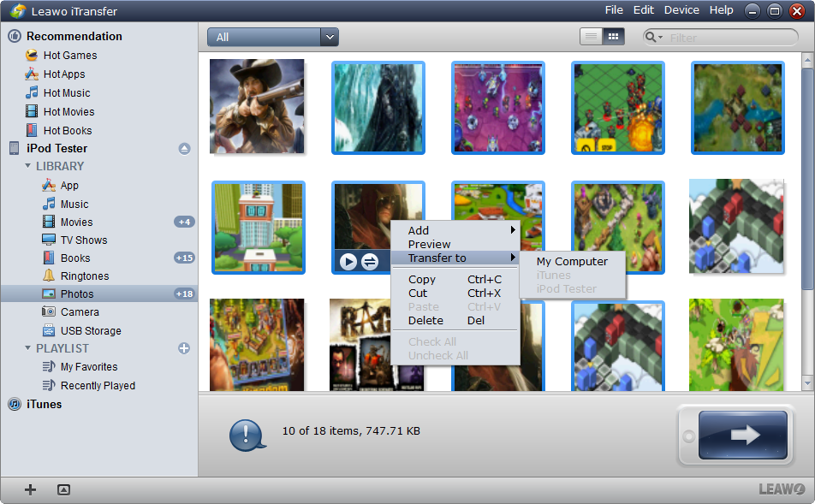Open USB Storage
Viewport: 815px width, 504px height.
[91, 330]
